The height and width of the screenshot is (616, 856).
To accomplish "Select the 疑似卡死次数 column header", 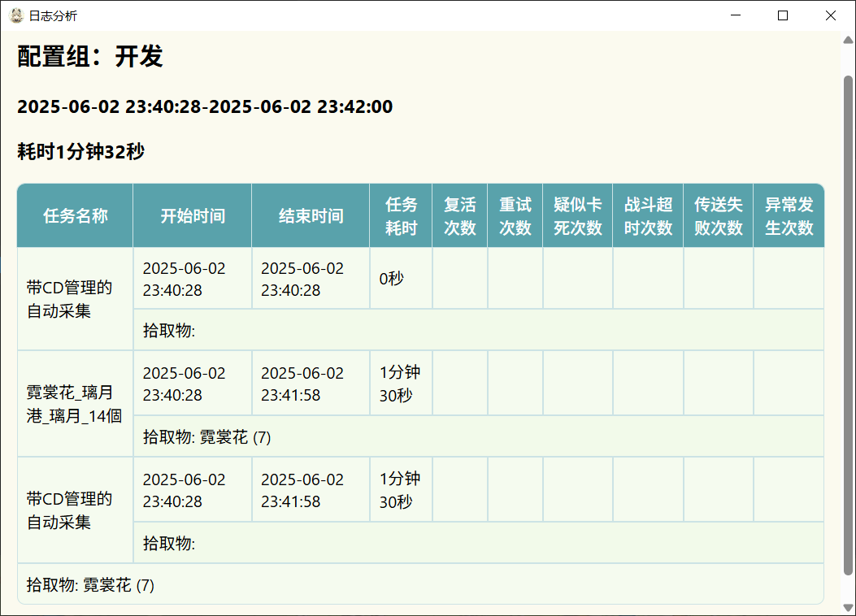I will tap(578, 215).
